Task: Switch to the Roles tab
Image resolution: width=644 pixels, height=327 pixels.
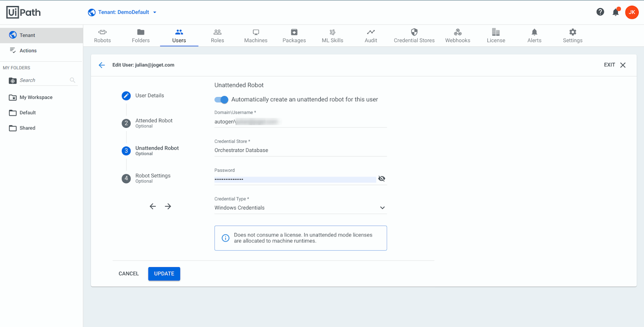Action: [x=217, y=36]
